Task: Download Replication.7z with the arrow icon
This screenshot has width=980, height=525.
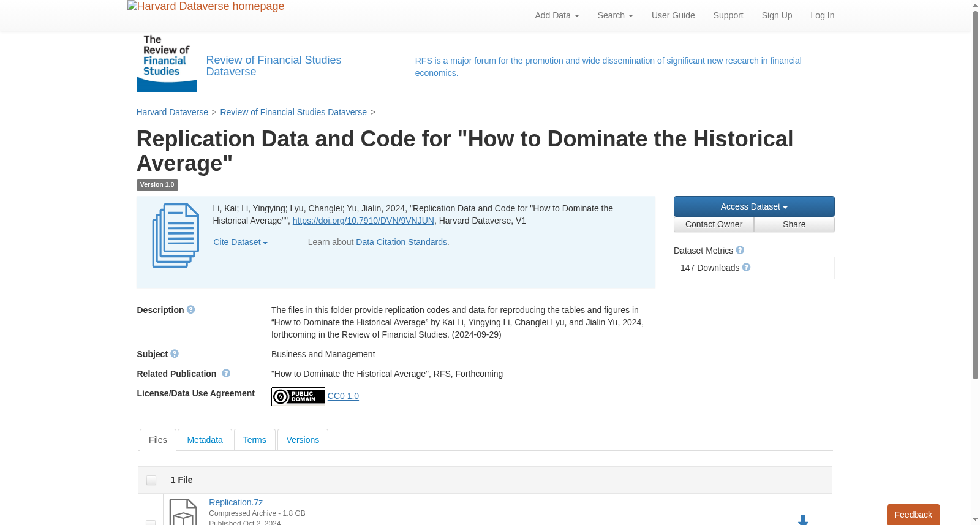Action: point(803,519)
